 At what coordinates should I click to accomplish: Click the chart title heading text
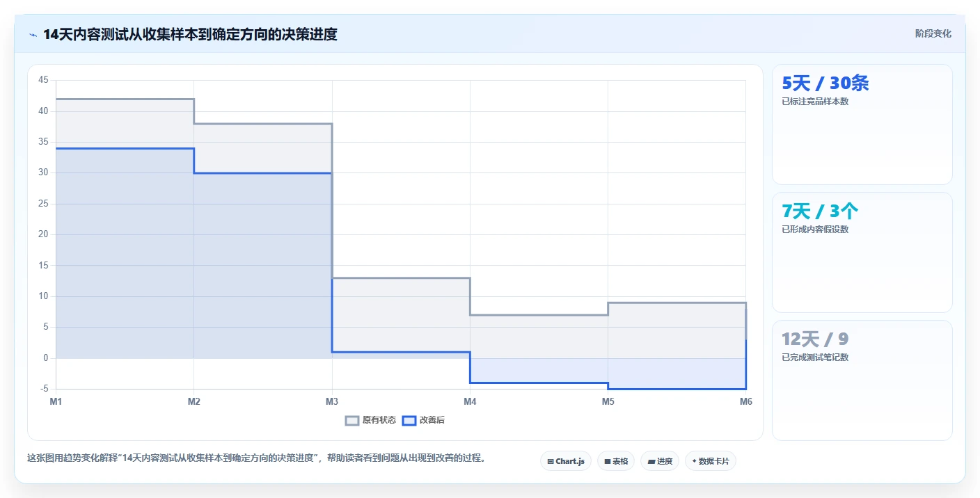click(190, 34)
